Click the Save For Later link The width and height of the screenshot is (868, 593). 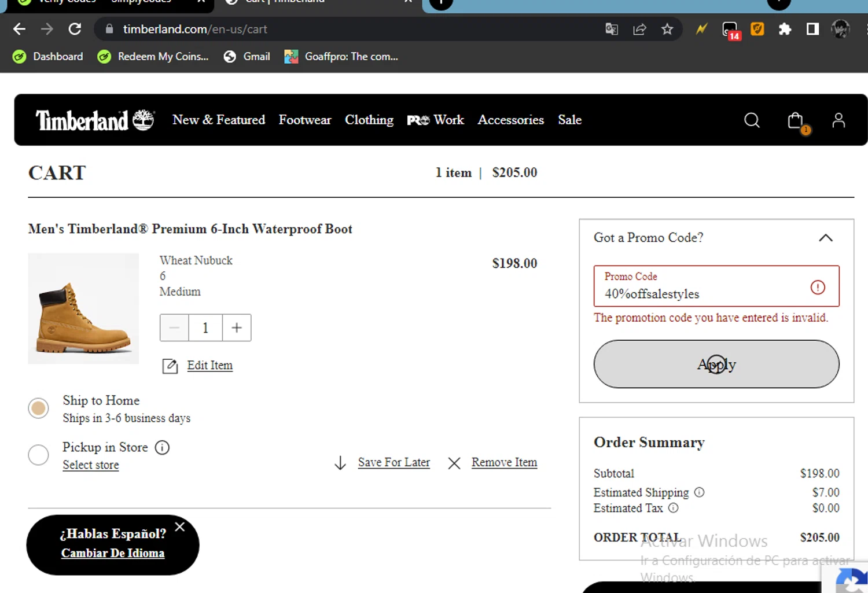(394, 462)
